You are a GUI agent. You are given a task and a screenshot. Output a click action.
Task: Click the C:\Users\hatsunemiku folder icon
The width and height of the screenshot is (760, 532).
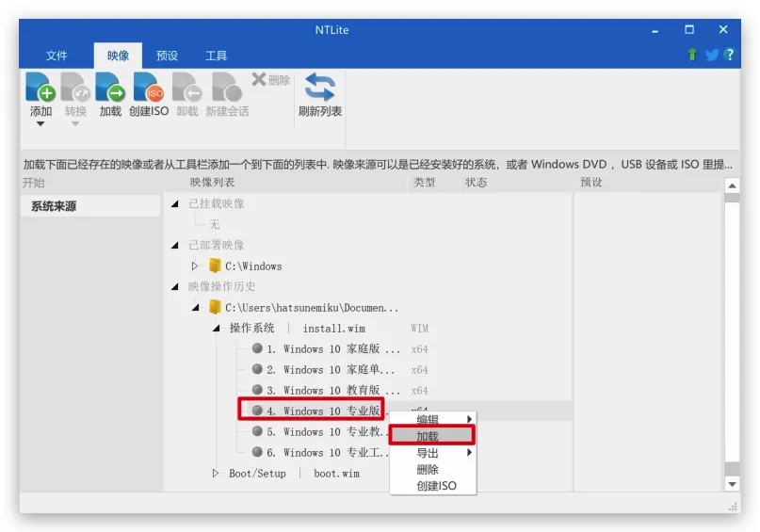click(x=215, y=307)
